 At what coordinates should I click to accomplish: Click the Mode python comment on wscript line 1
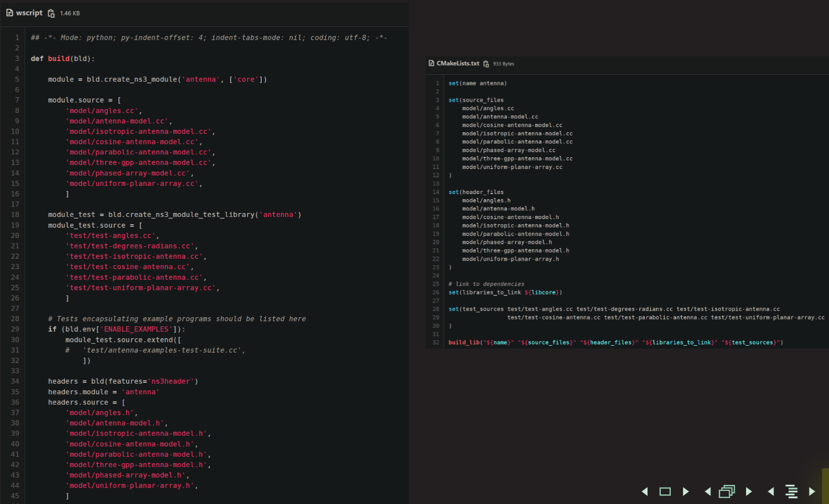[209, 37]
